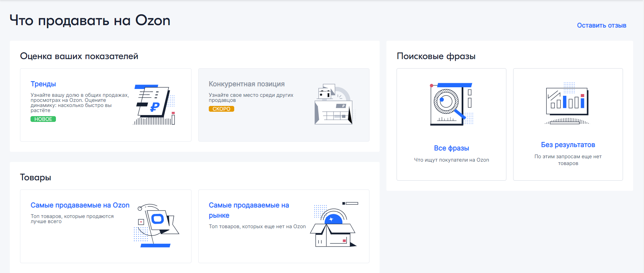The image size is (644, 273).
Task: Click the open box illustration
Action: click(x=334, y=224)
